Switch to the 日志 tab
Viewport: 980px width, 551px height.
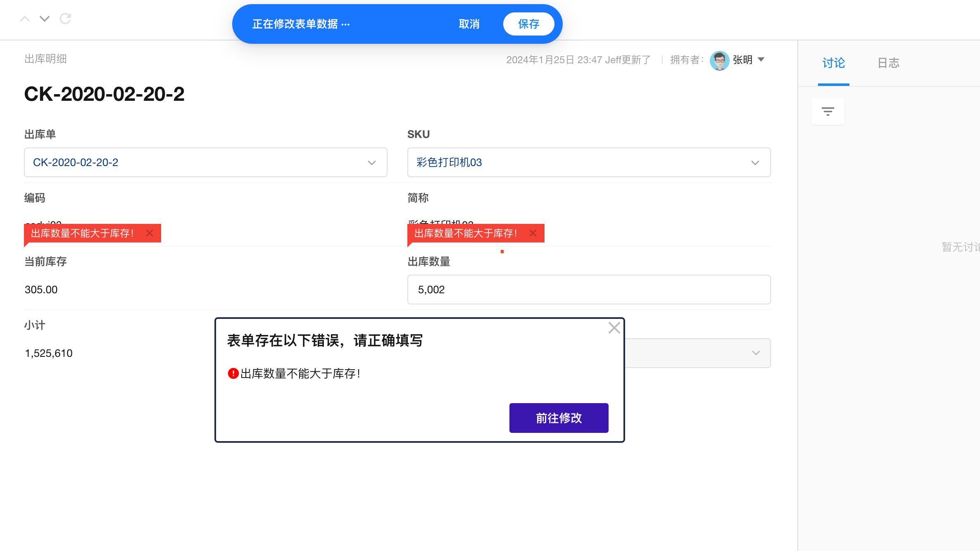tap(888, 63)
